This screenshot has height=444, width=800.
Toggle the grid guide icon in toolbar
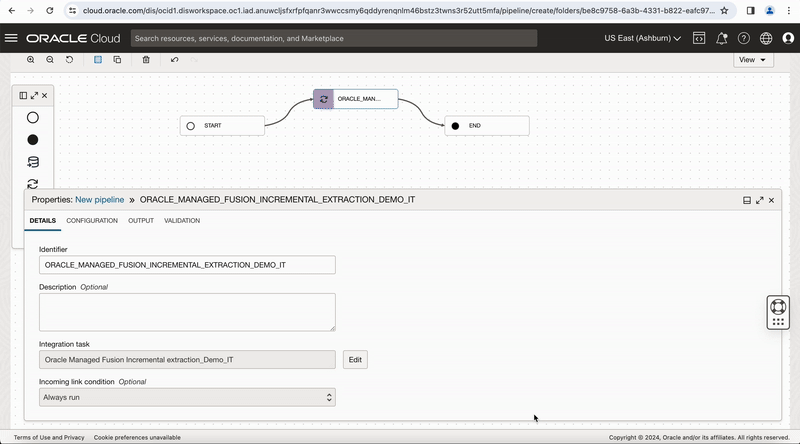coord(98,60)
